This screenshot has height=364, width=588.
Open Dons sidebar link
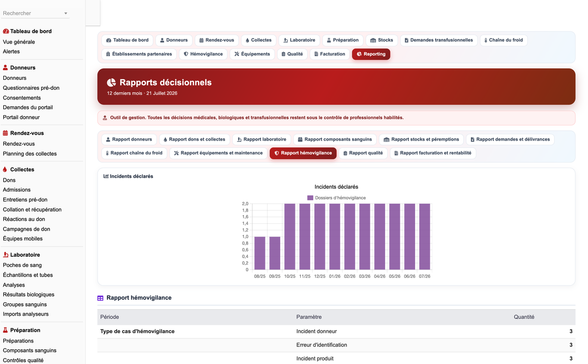point(9,180)
